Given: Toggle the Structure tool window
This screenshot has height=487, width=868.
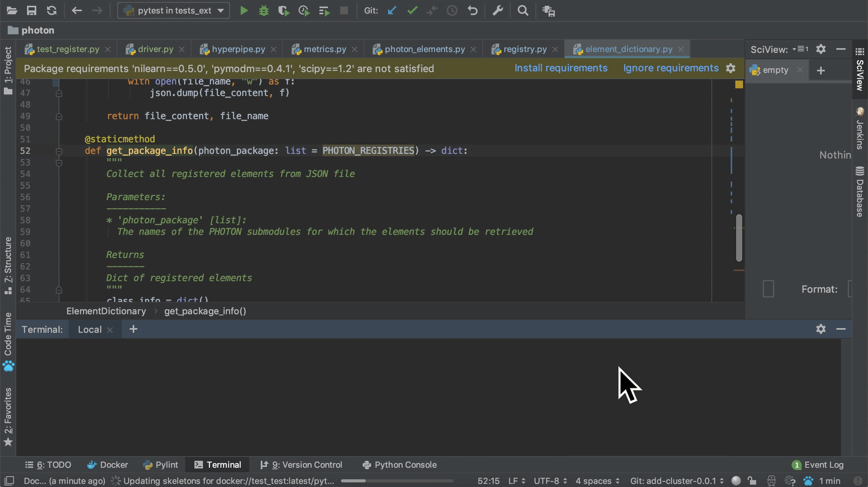Looking at the screenshot, I should click(x=8, y=265).
